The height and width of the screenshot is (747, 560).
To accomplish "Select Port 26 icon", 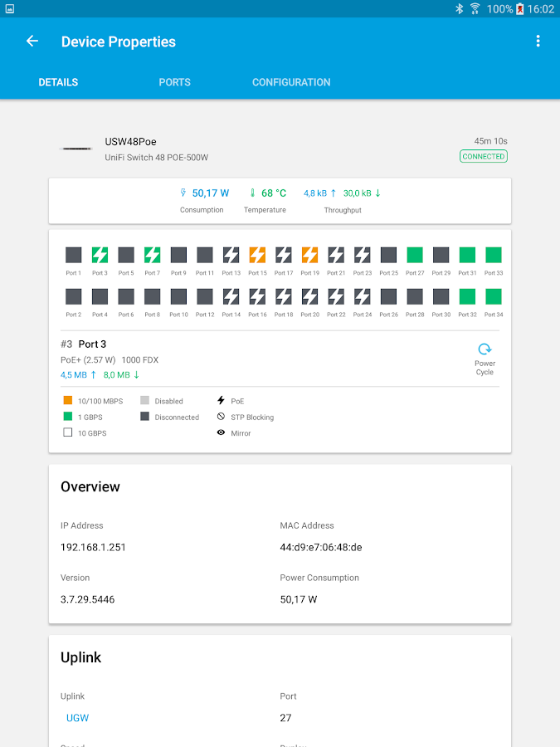I will [x=388, y=296].
